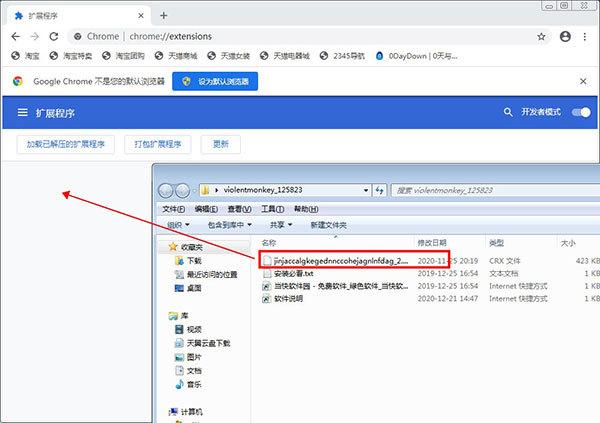Open the 0DayDown bookmark
This screenshot has width=600, height=423.
pyautogui.click(x=416, y=56)
